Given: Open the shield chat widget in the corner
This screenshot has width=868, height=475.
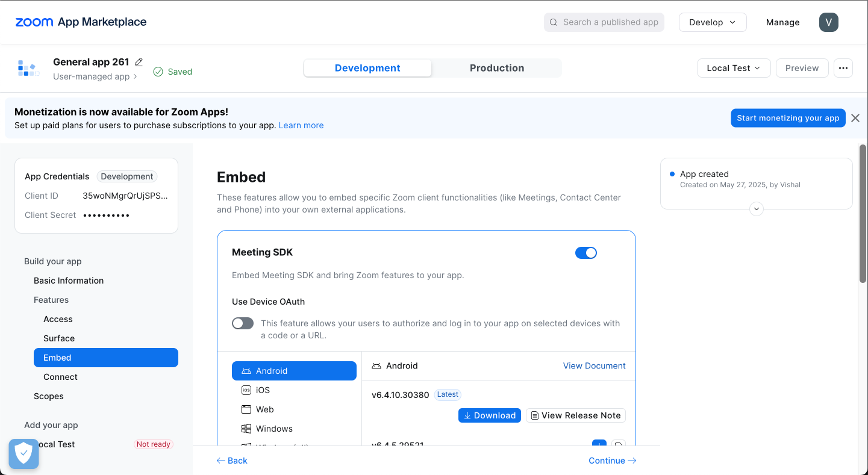Looking at the screenshot, I should (x=23, y=453).
